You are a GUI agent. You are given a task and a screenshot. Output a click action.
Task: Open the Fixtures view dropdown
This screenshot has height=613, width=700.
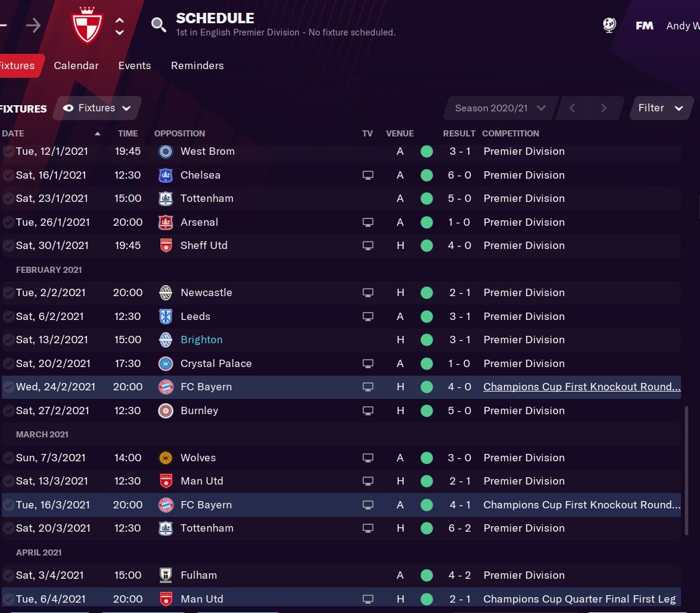[x=97, y=108]
